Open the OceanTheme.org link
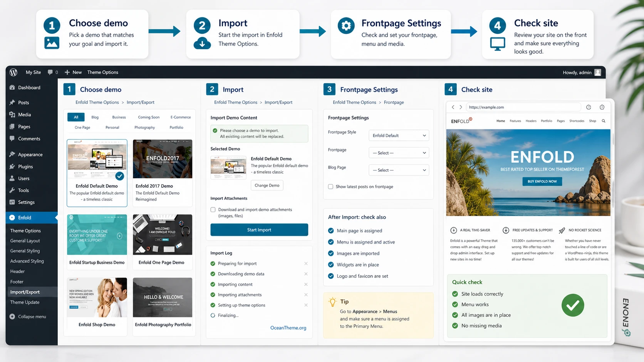The image size is (644, 362). click(x=288, y=328)
